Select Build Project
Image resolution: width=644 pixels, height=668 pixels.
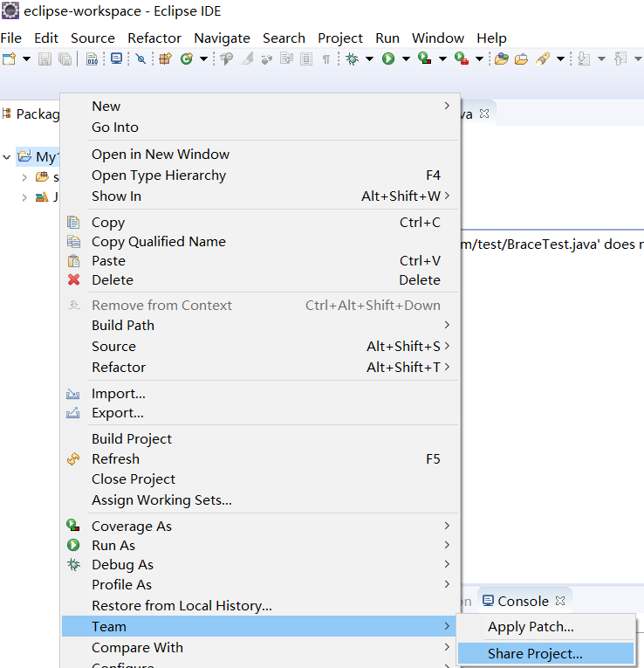pyautogui.click(x=261, y=438)
